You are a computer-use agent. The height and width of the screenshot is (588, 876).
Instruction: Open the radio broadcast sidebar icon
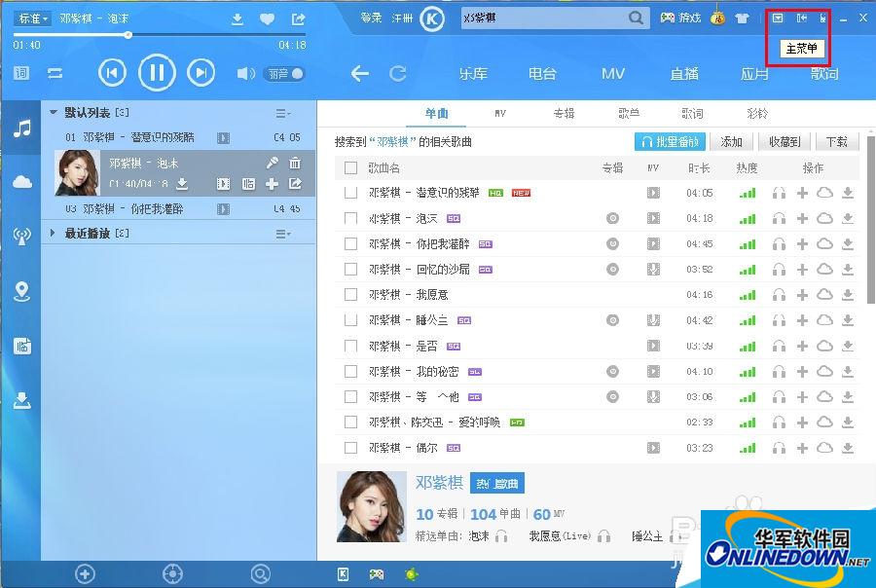coord(21,235)
